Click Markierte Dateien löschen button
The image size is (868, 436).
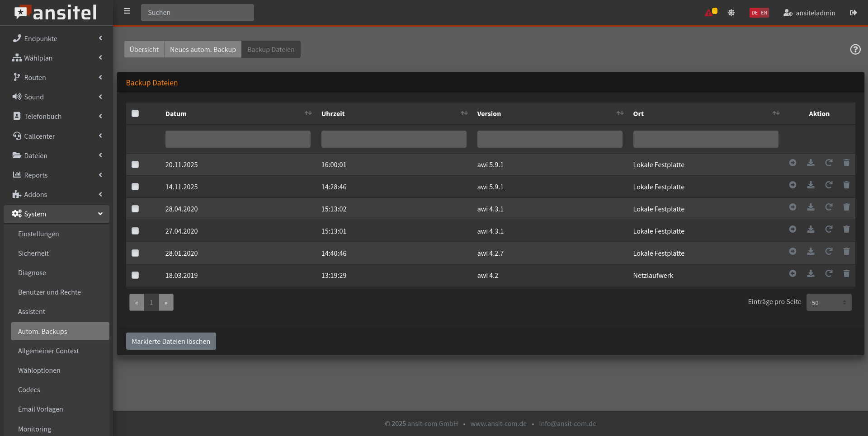point(171,341)
